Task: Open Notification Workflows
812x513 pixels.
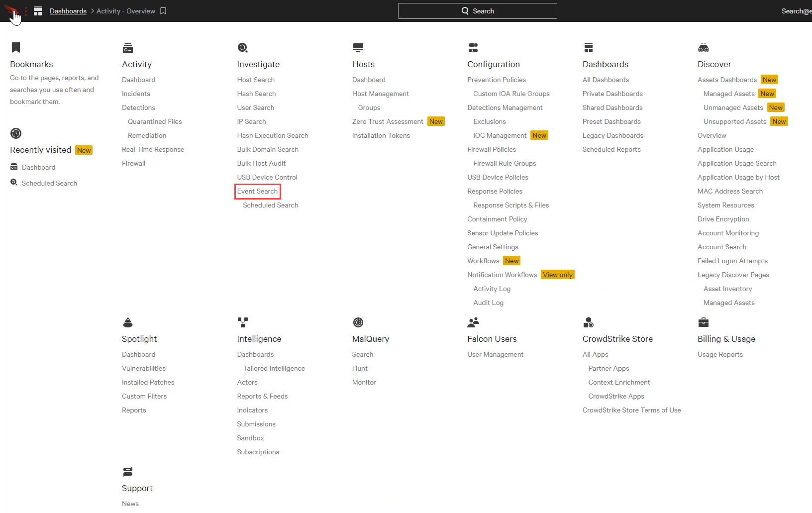Action: [x=502, y=275]
